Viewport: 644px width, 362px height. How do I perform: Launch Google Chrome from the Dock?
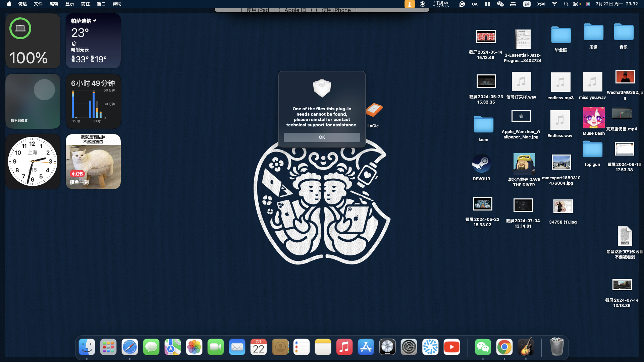pos(504,347)
